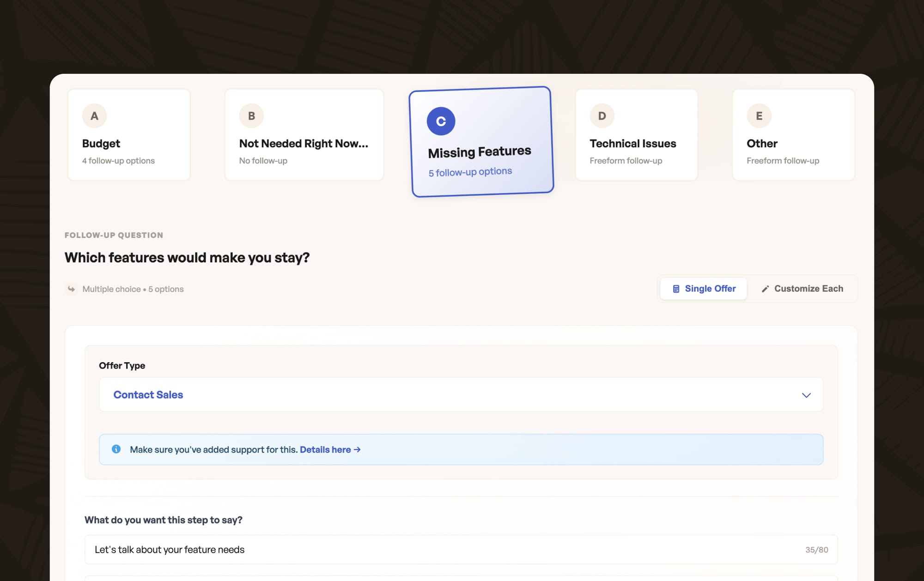Screen dimensions: 924x581
Task: Click the Single Offer document icon
Action: pos(676,289)
